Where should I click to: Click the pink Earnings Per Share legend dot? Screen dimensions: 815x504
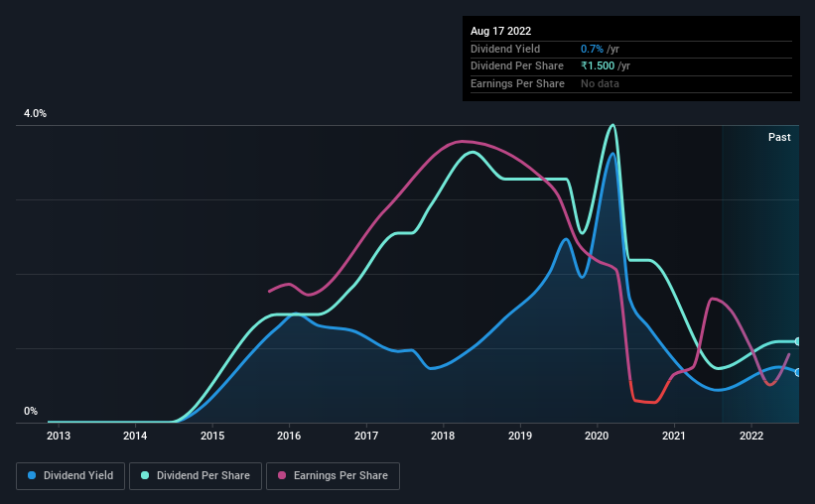point(282,475)
